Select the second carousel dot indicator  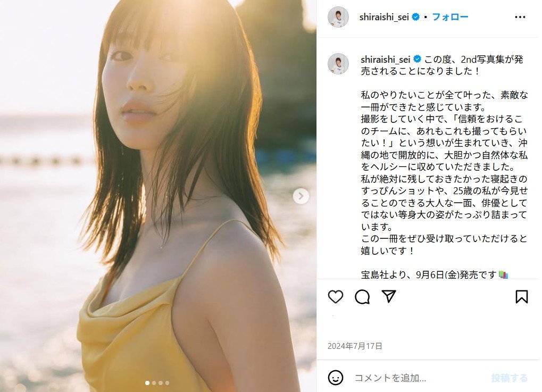coord(154,382)
